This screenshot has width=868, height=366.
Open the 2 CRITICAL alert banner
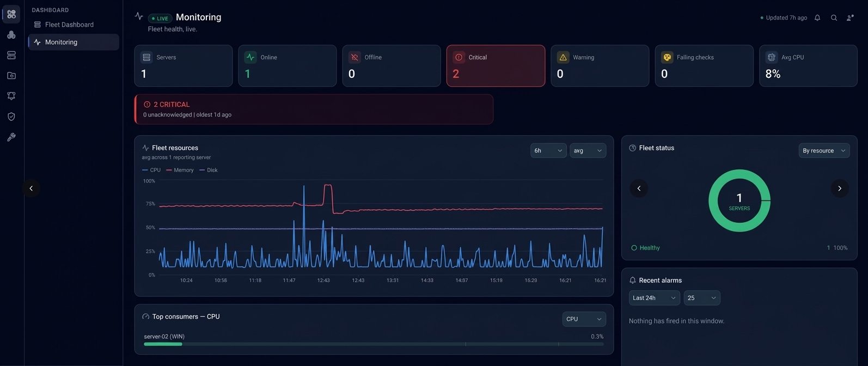point(314,109)
